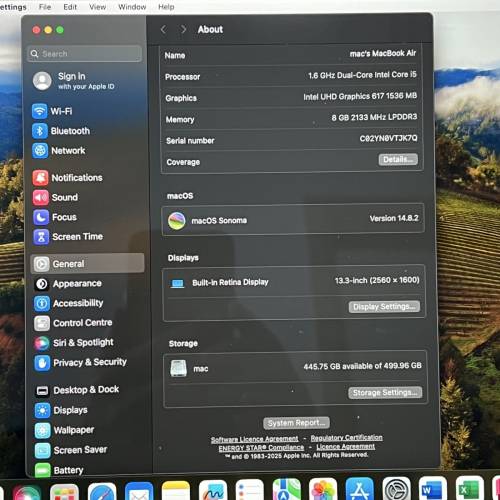The image size is (500, 500).
Task: Click the computer name mac's MacBook Air
Action: point(383,53)
